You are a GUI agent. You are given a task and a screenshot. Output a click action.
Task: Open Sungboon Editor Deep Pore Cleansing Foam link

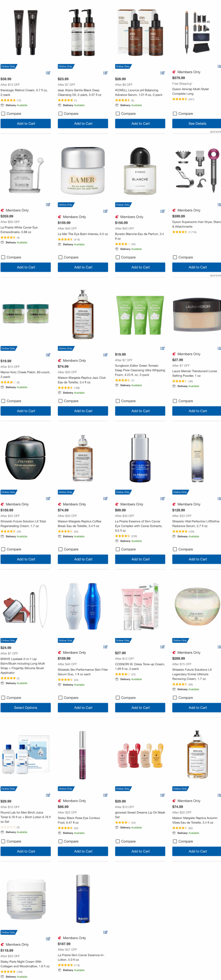pyautogui.click(x=140, y=370)
